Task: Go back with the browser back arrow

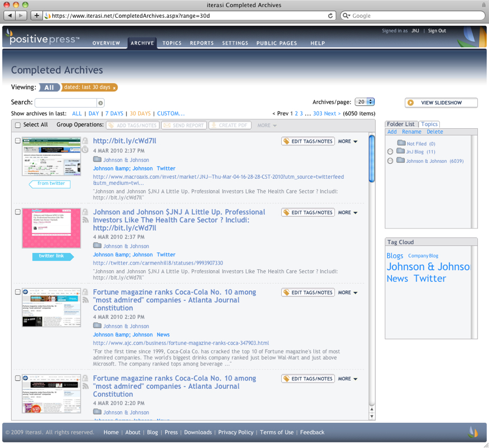Action: pos(9,16)
